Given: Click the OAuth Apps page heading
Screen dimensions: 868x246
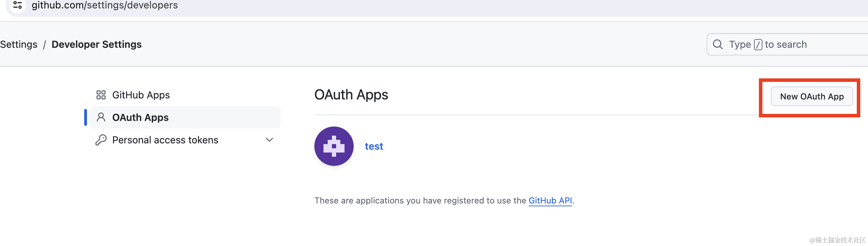Looking at the screenshot, I should (351, 95).
